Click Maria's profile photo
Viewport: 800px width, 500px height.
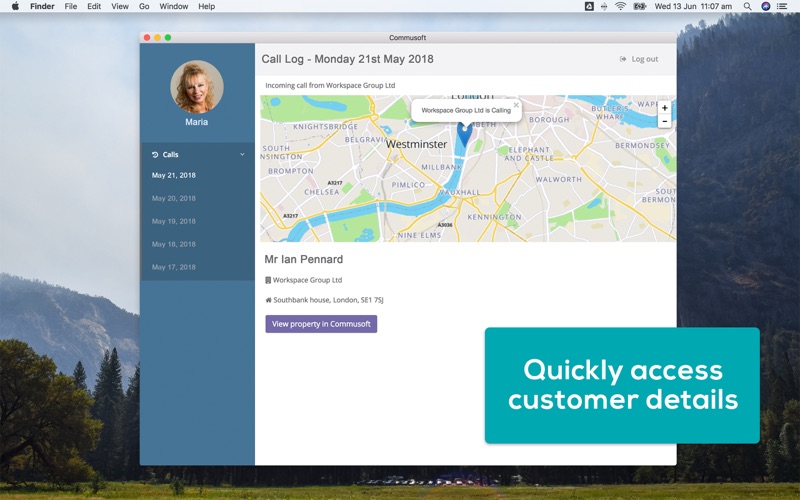[x=196, y=87]
